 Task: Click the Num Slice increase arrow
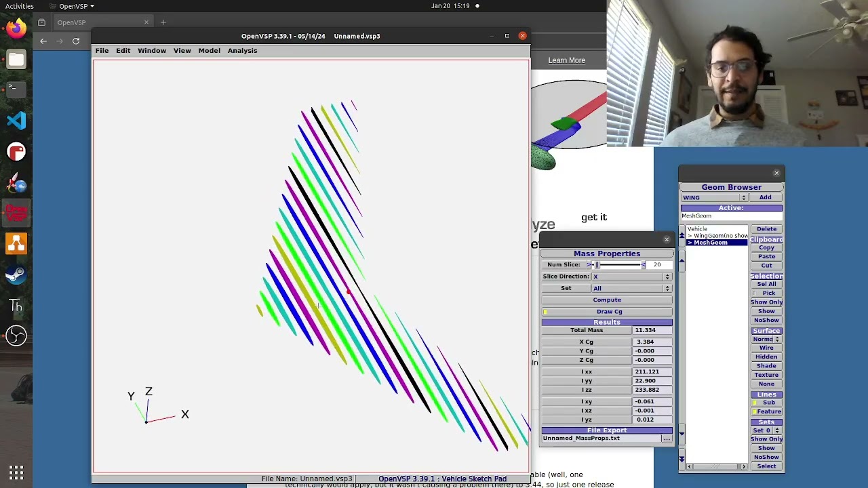point(644,265)
